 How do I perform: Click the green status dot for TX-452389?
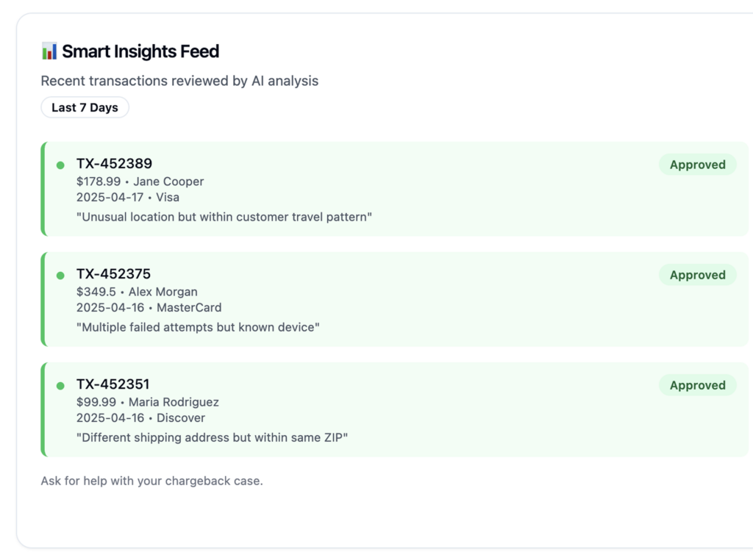(60, 165)
